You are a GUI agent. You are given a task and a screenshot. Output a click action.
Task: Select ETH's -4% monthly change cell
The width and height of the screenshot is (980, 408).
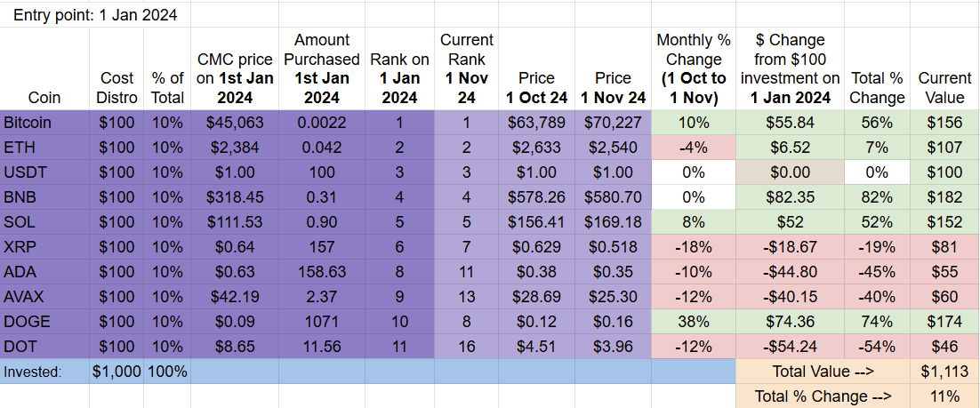[694, 148]
